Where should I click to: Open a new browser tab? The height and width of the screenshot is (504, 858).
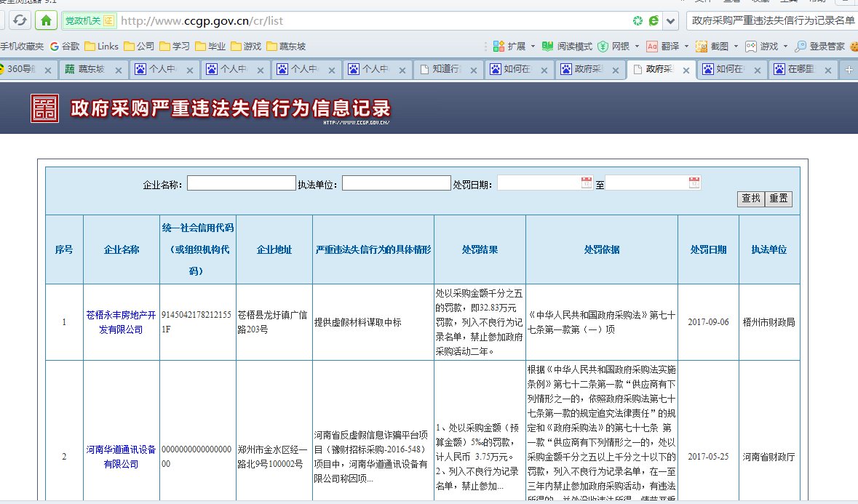pos(850,69)
